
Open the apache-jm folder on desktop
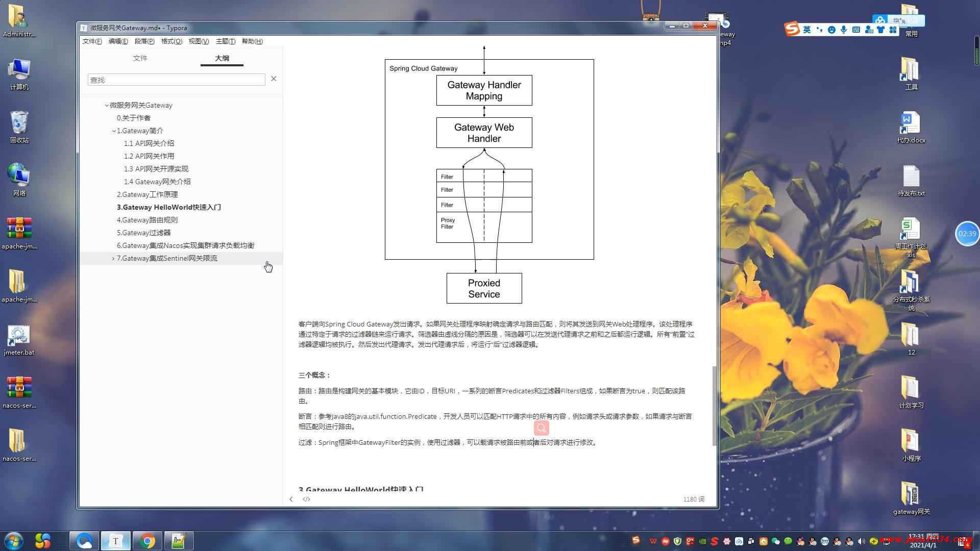pyautogui.click(x=19, y=286)
